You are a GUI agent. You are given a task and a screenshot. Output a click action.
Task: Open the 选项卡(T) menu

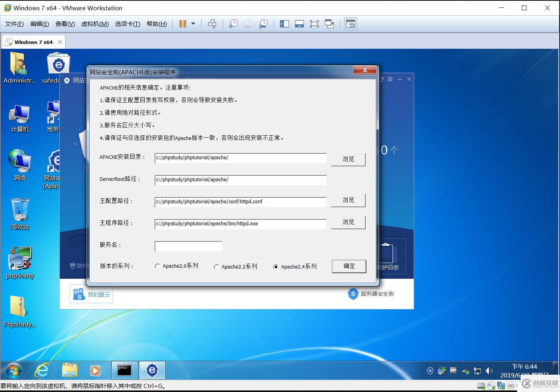pyautogui.click(x=127, y=24)
